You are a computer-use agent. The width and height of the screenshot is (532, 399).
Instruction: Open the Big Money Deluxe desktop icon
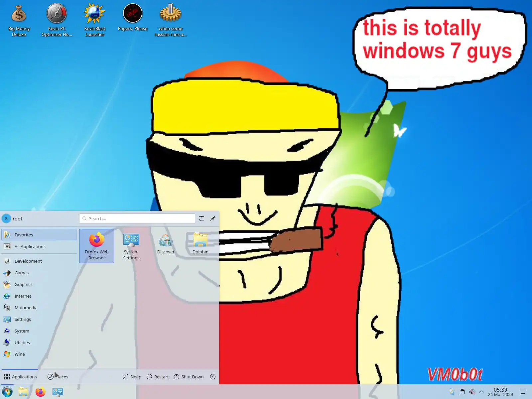[19, 21]
